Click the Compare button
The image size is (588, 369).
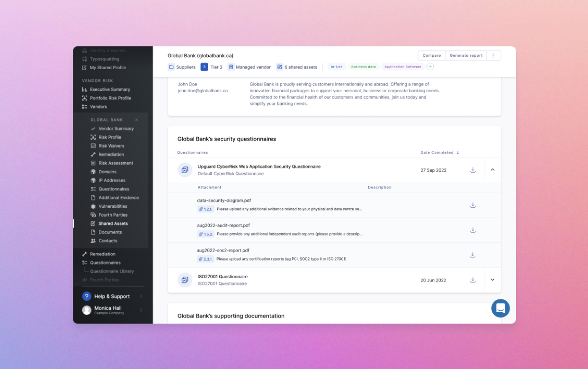pos(432,55)
